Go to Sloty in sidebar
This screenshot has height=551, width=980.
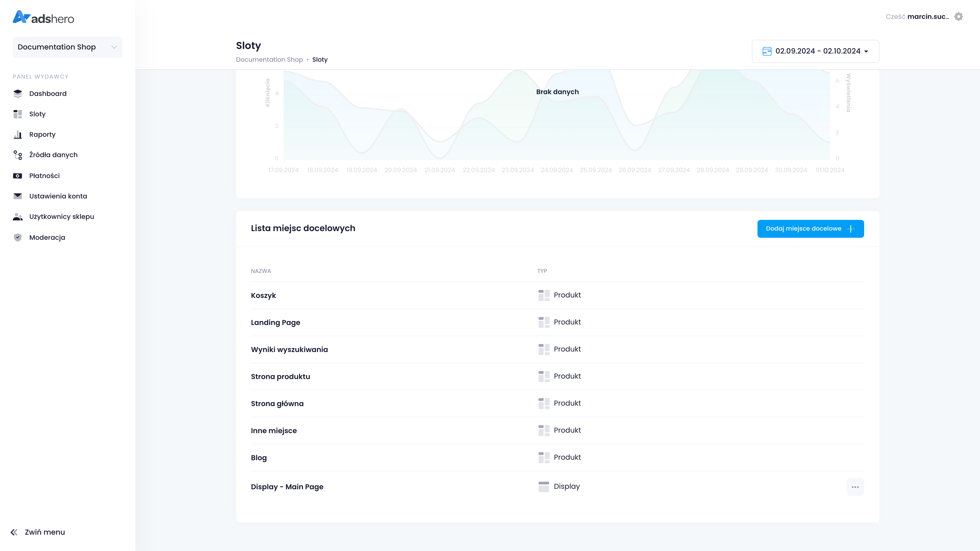[37, 114]
